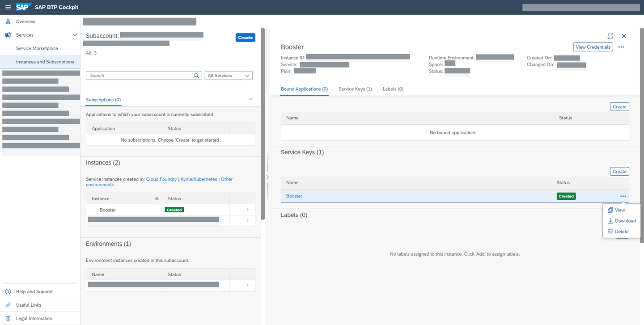This screenshot has width=644, height=325.
Task: Click the Created status of the service key
Action: pyautogui.click(x=566, y=196)
